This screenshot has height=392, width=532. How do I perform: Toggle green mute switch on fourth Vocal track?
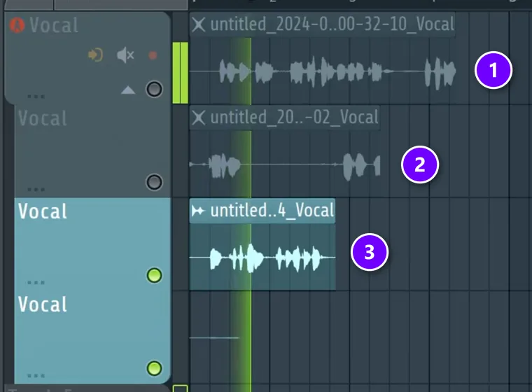point(154,368)
